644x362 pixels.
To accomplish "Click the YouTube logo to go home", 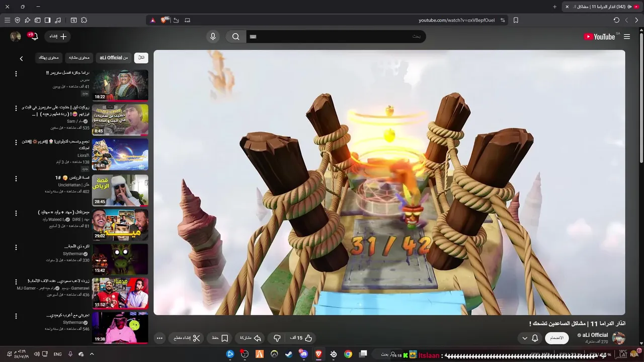I will pyautogui.click(x=599, y=37).
